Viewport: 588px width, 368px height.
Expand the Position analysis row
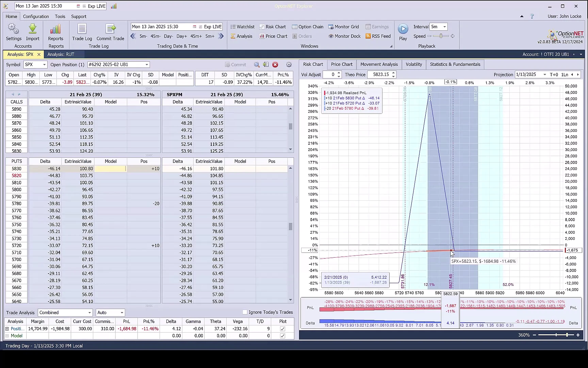point(7,329)
